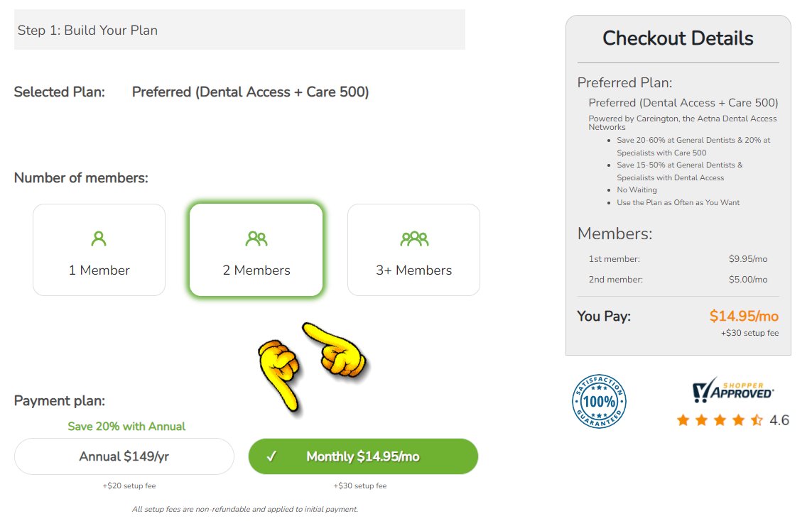The height and width of the screenshot is (521, 812).
Task: Click the Save 20% with Annual text
Action: click(x=126, y=427)
